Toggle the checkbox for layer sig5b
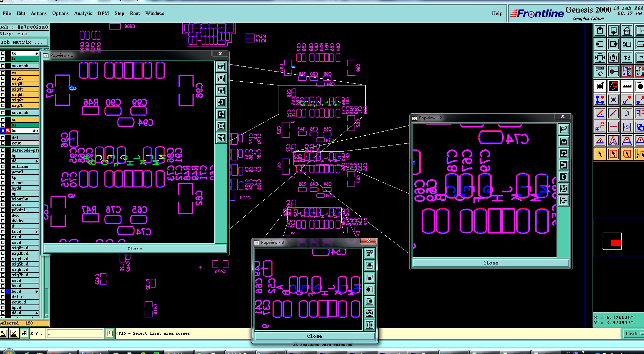This screenshot has height=354, width=644. pyautogui.click(x=3, y=95)
